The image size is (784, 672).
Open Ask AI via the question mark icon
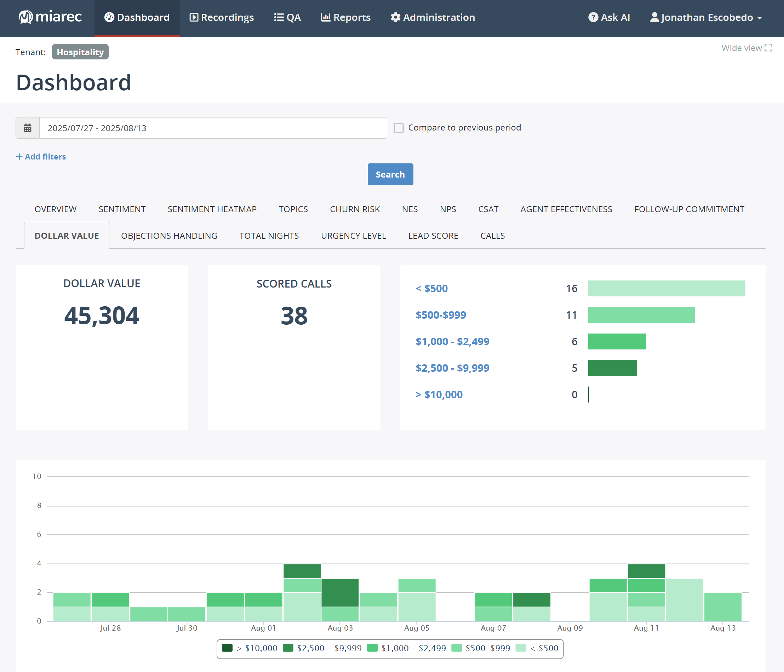click(593, 17)
